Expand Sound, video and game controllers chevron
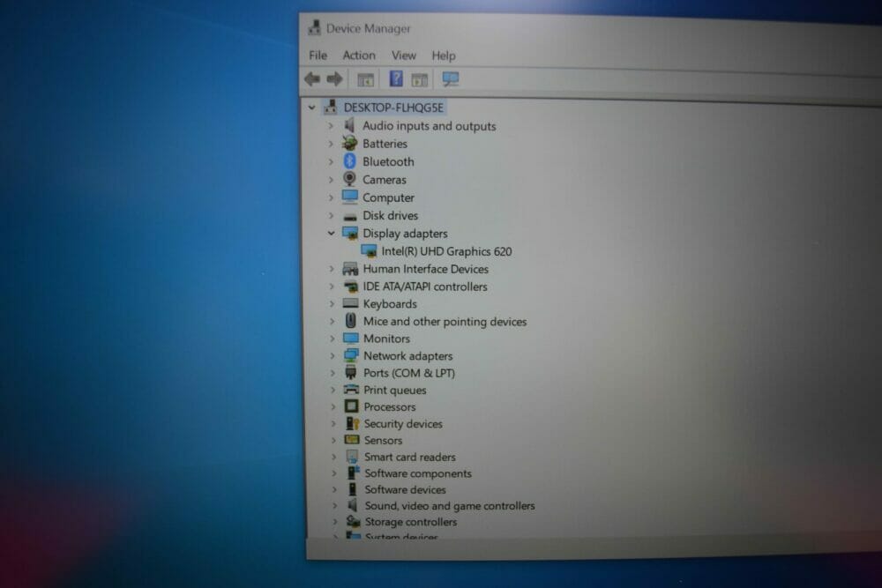This screenshot has width=882, height=588. (x=334, y=506)
